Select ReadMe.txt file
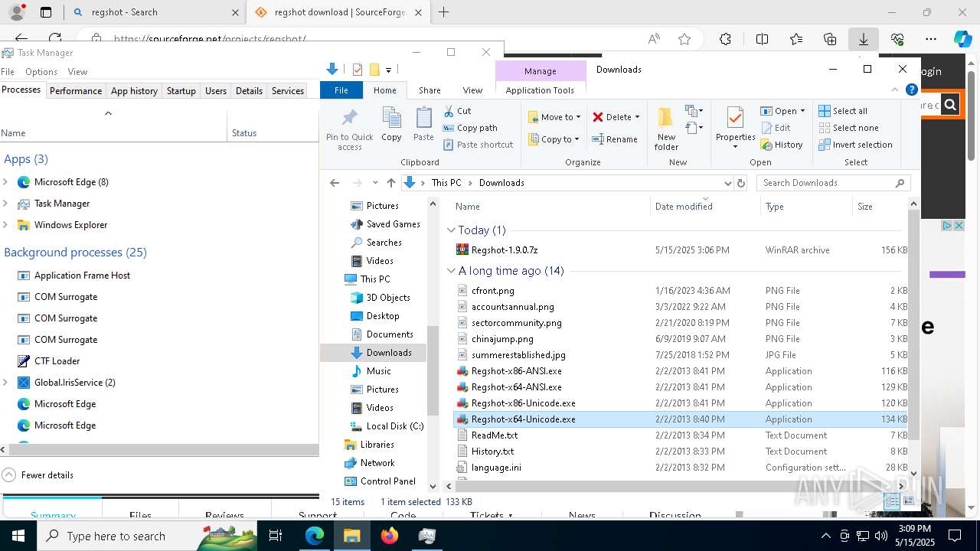The width and height of the screenshot is (980, 551). click(494, 435)
